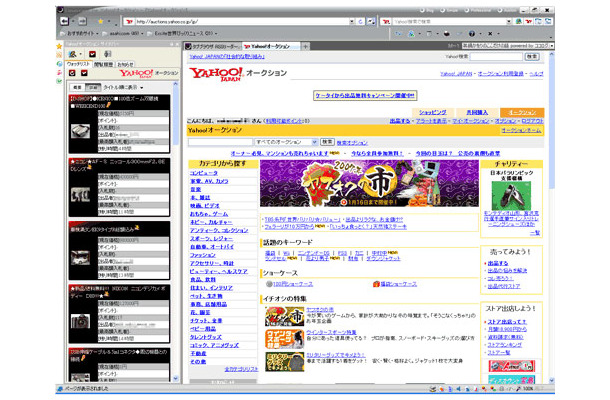Click the ログアウト link
The image size is (610, 400).
coord(532,121)
